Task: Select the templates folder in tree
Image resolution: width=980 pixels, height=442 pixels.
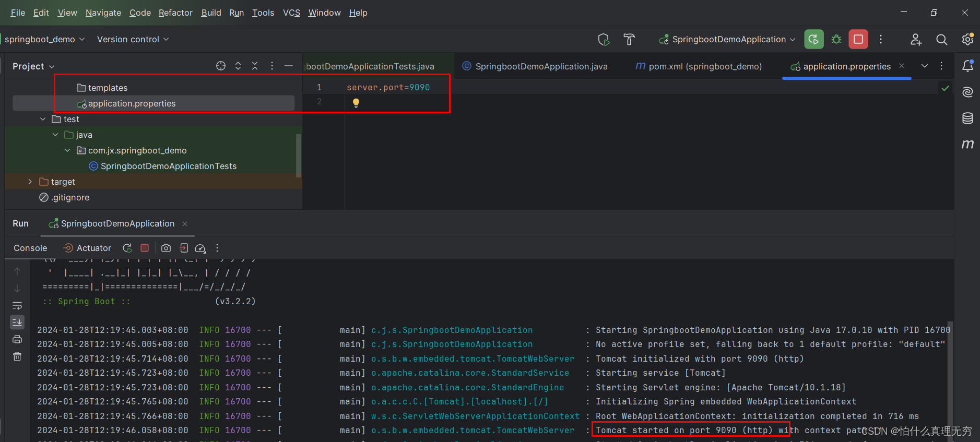Action: [102, 88]
